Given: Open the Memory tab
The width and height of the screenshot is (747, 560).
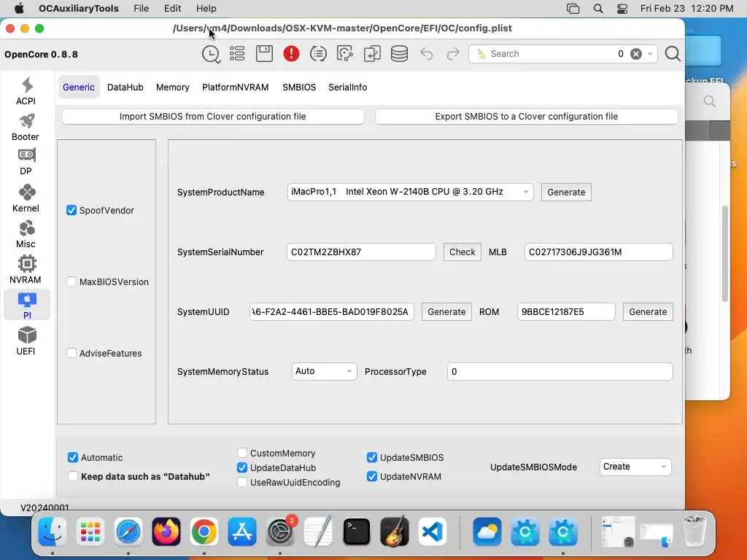Looking at the screenshot, I should pyautogui.click(x=172, y=87).
